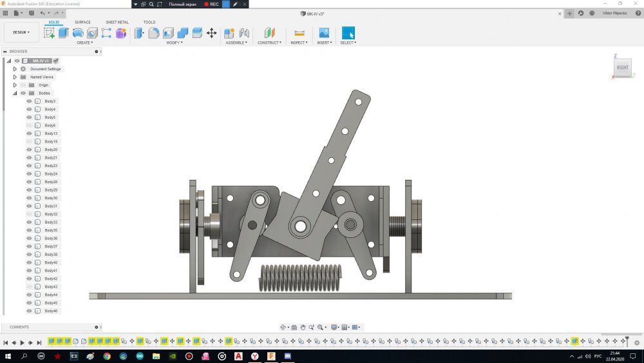Select the Revolve tool
The image size is (644, 363).
click(x=78, y=33)
